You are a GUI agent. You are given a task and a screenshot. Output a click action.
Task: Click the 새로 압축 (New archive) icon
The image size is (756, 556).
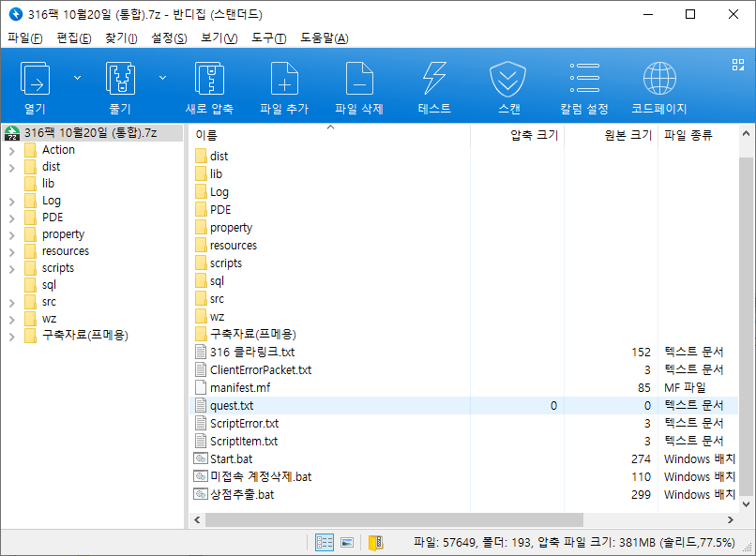coord(209,79)
